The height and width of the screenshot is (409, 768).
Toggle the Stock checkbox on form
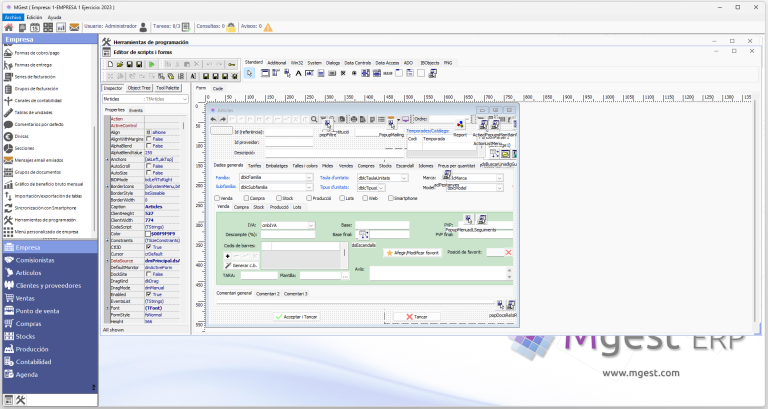pyautogui.click(x=279, y=198)
